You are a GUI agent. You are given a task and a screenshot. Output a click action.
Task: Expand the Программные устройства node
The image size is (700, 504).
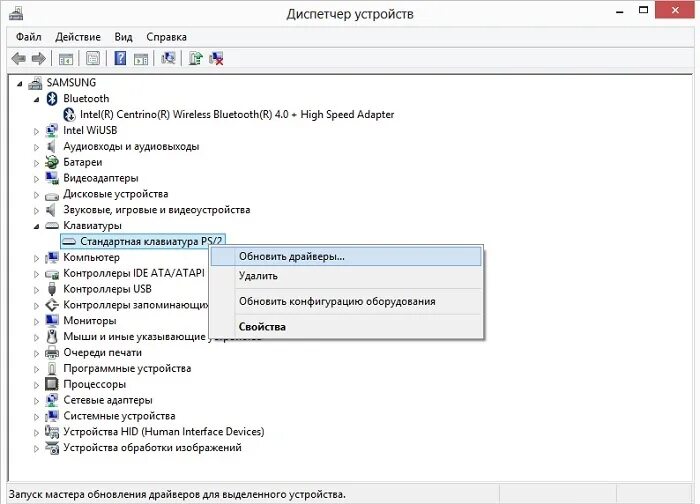[x=37, y=369]
